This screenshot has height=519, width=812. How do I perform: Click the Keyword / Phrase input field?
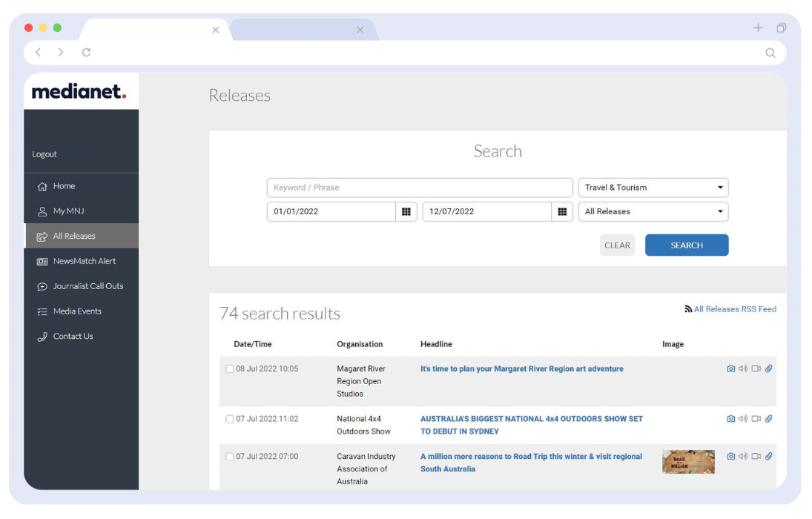click(419, 188)
